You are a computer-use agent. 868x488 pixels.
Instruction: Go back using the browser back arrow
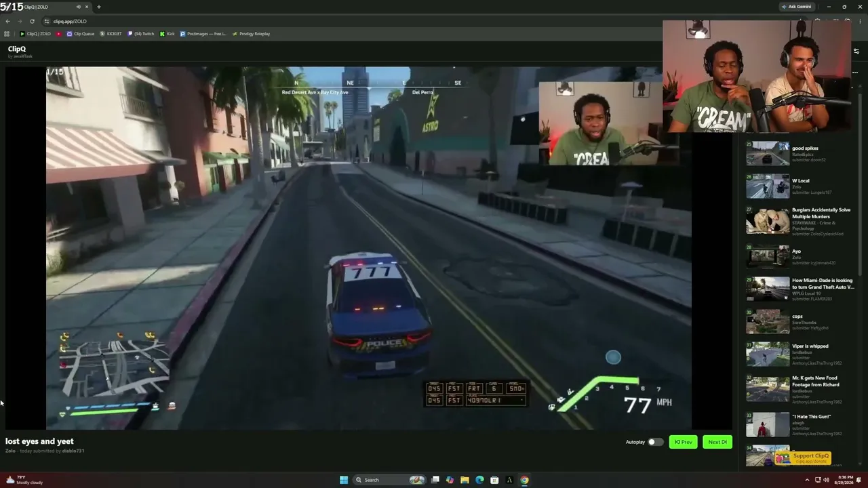[7, 21]
